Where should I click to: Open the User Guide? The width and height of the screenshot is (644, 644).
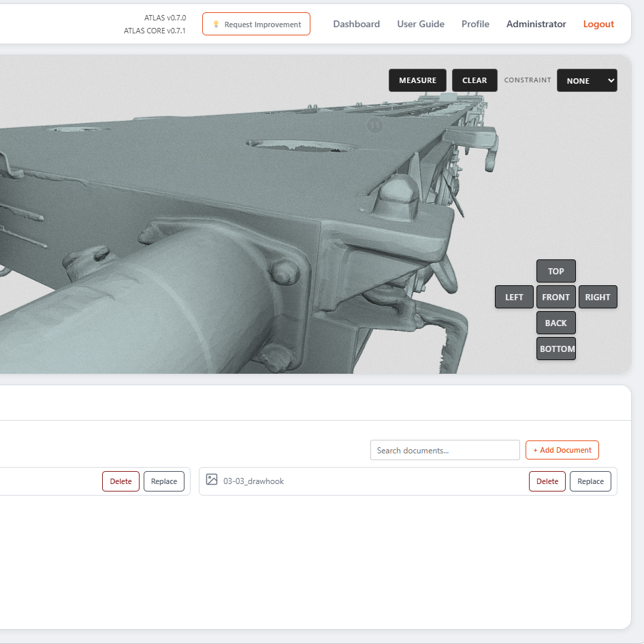[x=421, y=25]
